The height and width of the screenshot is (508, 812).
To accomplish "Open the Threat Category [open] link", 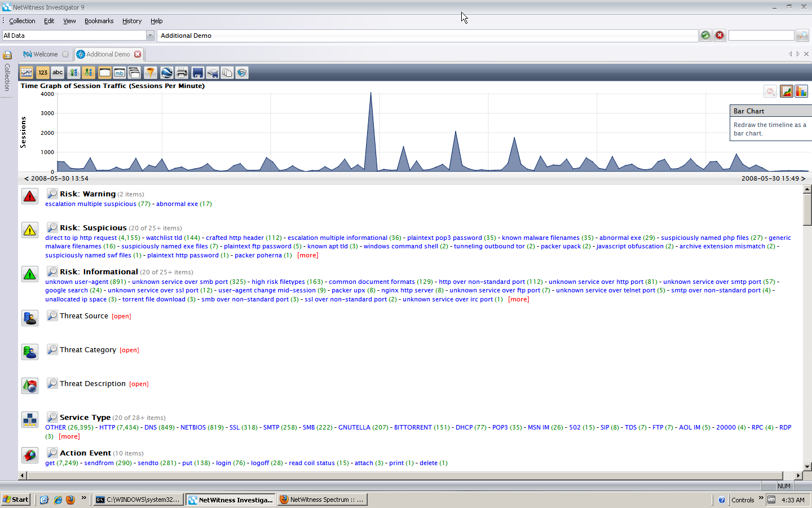I will pos(129,350).
